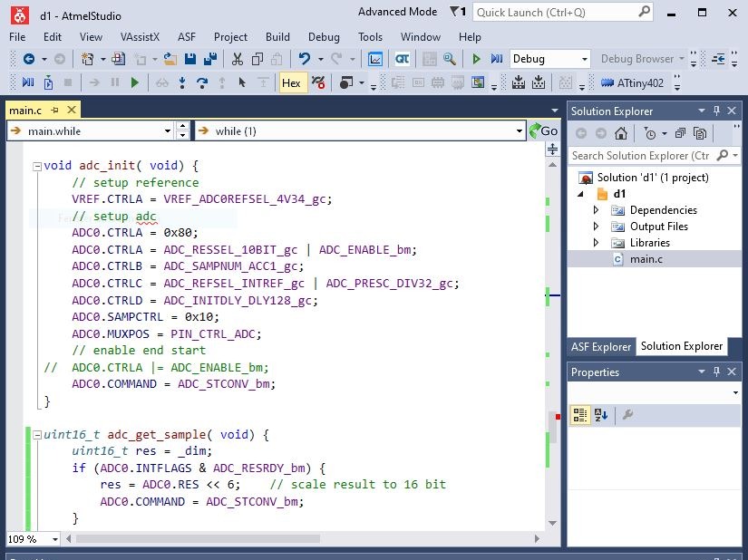Screen dimensions: 748x560
Task: Start debugging with the green play icon
Action: [476, 59]
